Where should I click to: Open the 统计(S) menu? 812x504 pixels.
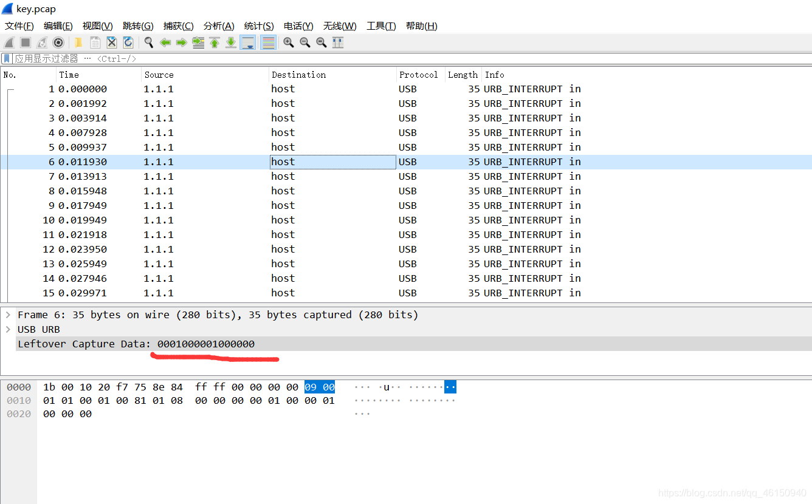[259, 26]
